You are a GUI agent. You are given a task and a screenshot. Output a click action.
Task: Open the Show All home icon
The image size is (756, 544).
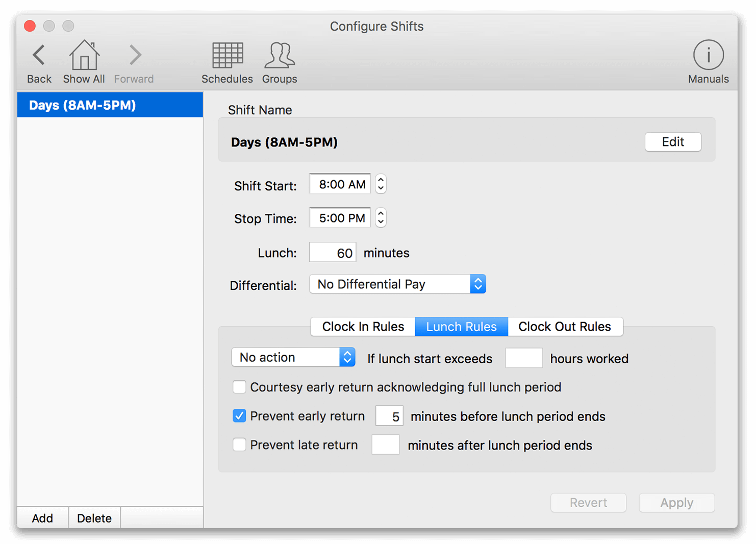[84, 56]
